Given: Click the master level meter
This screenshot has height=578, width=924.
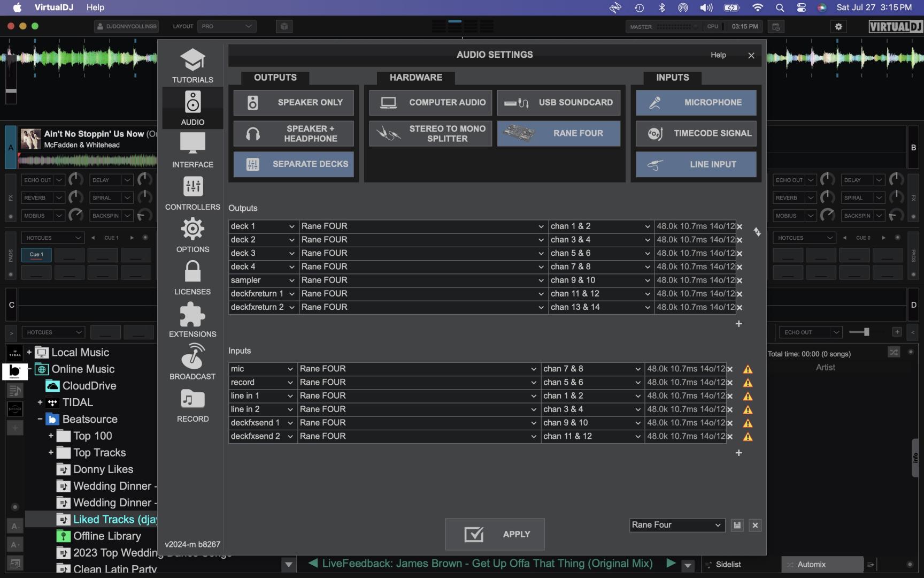Looking at the screenshot, I should point(676,26).
